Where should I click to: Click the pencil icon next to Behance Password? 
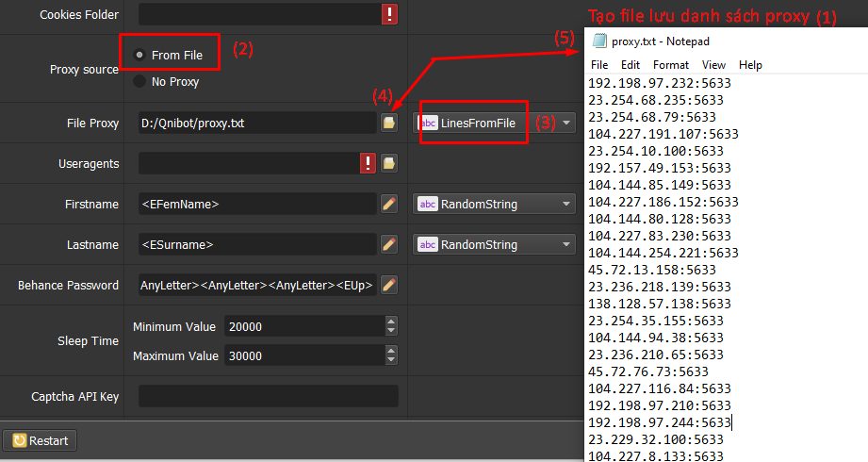tap(388, 285)
